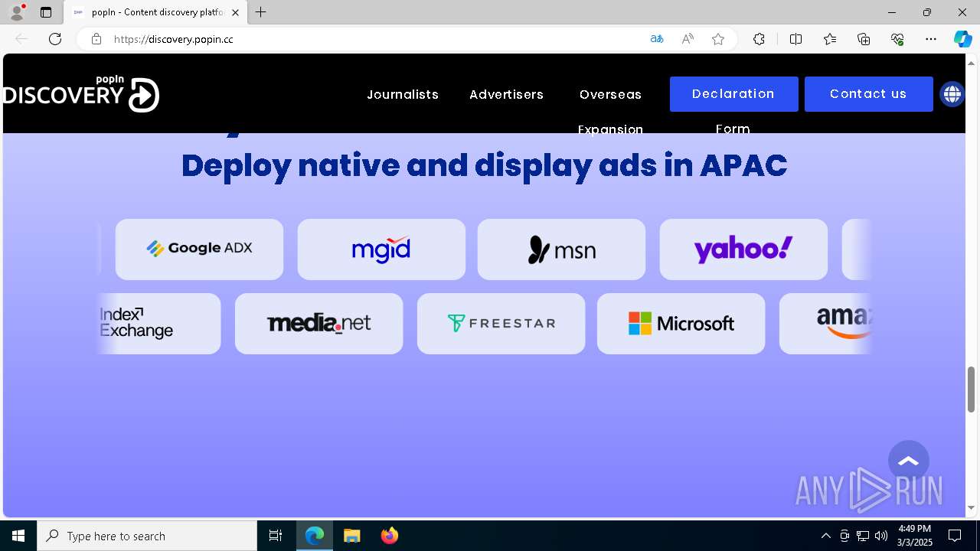Viewport: 980px width, 551px height.
Task: Add this page to favorites
Action: pos(718,39)
